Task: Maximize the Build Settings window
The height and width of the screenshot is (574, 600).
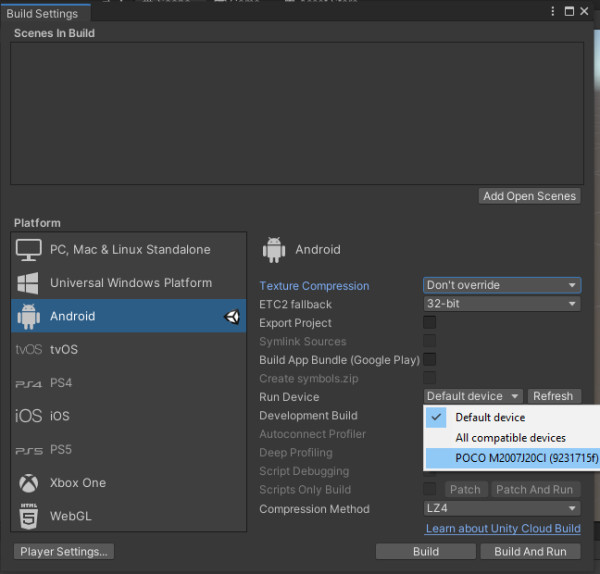Action: (x=569, y=11)
